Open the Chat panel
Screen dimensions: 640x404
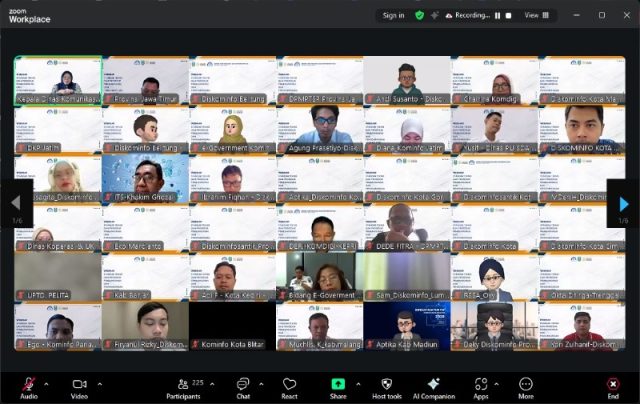pos(243,385)
